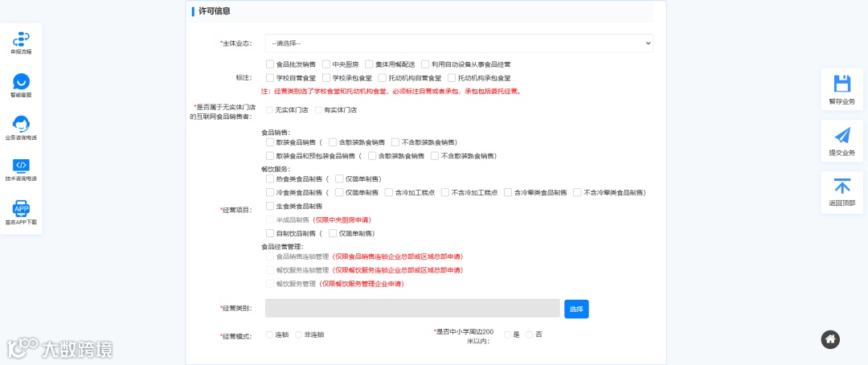This screenshot has height=365, width=868.
Task: Select the 有实体门店 radio button
Action: (318, 110)
